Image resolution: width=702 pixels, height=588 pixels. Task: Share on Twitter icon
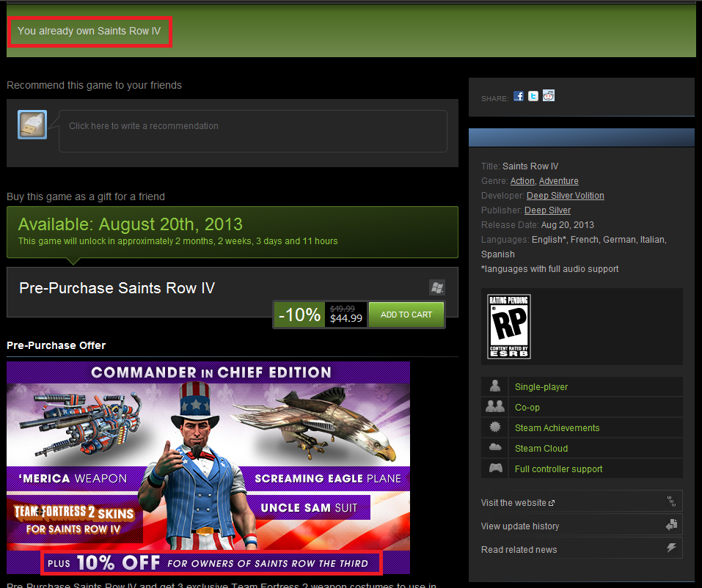point(533,96)
